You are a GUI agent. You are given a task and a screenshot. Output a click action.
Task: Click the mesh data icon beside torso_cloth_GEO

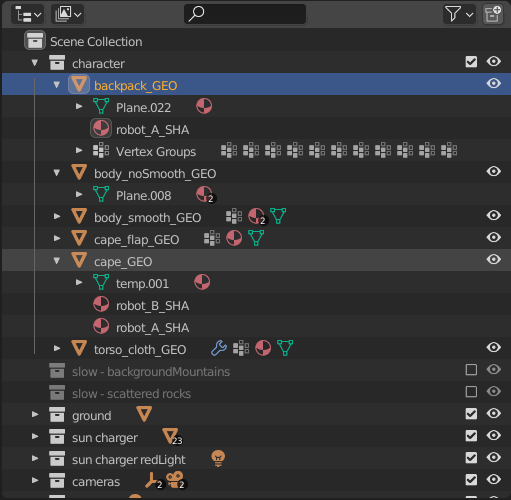click(x=285, y=348)
